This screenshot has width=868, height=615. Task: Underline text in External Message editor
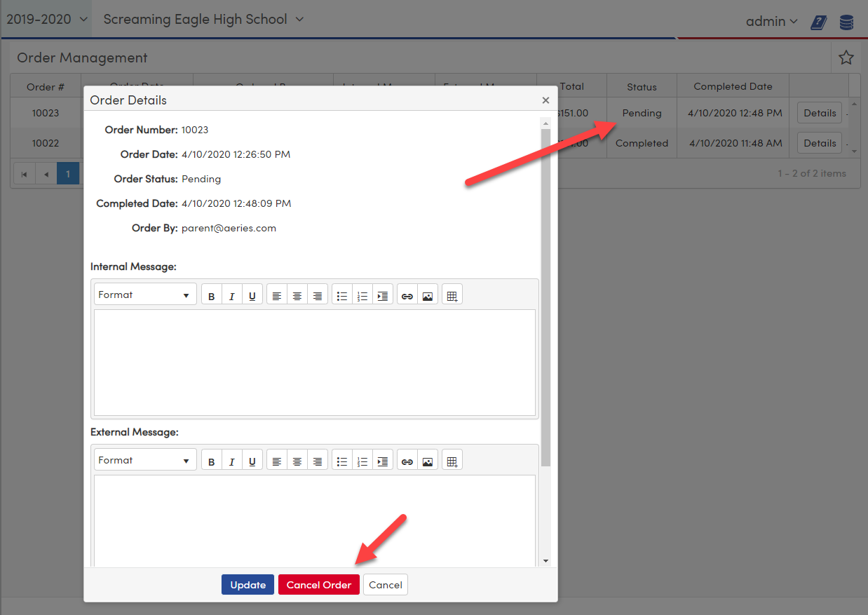pyautogui.click(x=252, y=461)
